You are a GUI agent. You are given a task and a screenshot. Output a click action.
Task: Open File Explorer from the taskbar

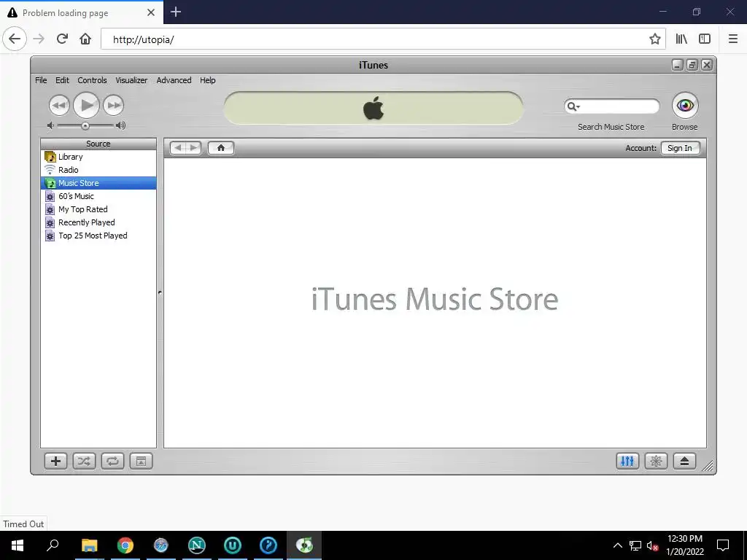click(89, 545)
